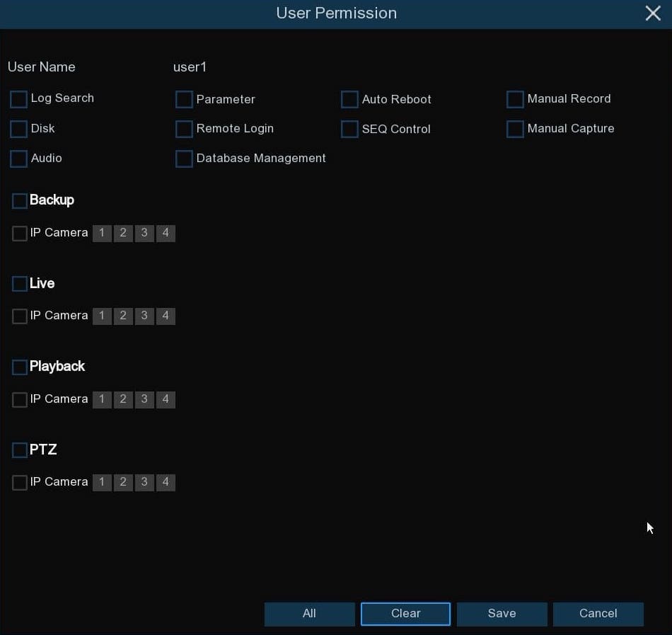Select channel 3 under Live IP Camera
Screen dimensions: 672x635
pos(144,316)
